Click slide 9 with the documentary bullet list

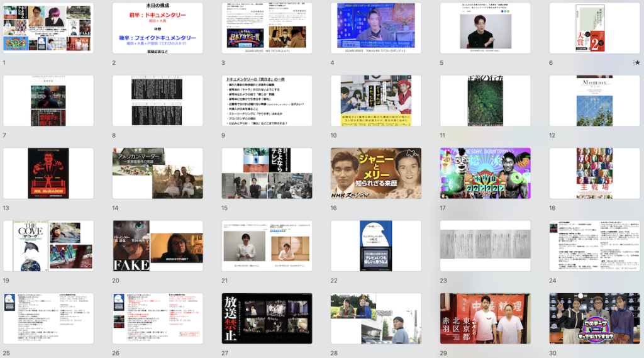(x=267, y=101)
